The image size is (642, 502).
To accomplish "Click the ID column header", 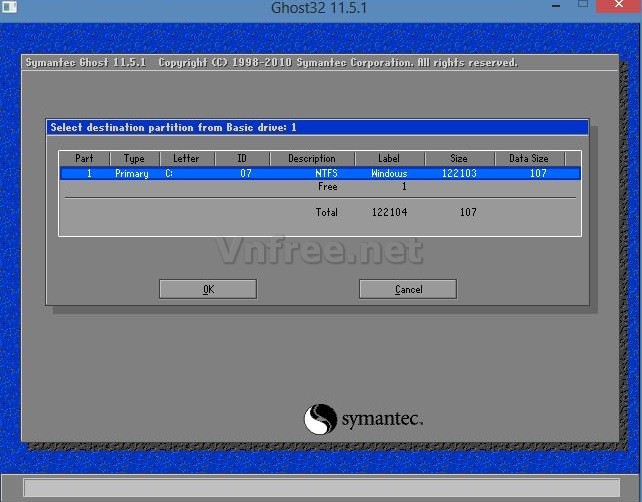I will 241,158.
